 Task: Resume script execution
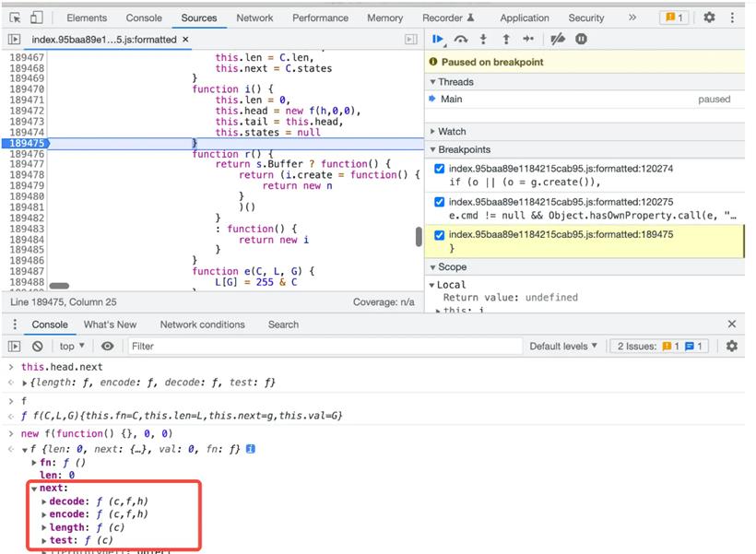coord(438,40)
